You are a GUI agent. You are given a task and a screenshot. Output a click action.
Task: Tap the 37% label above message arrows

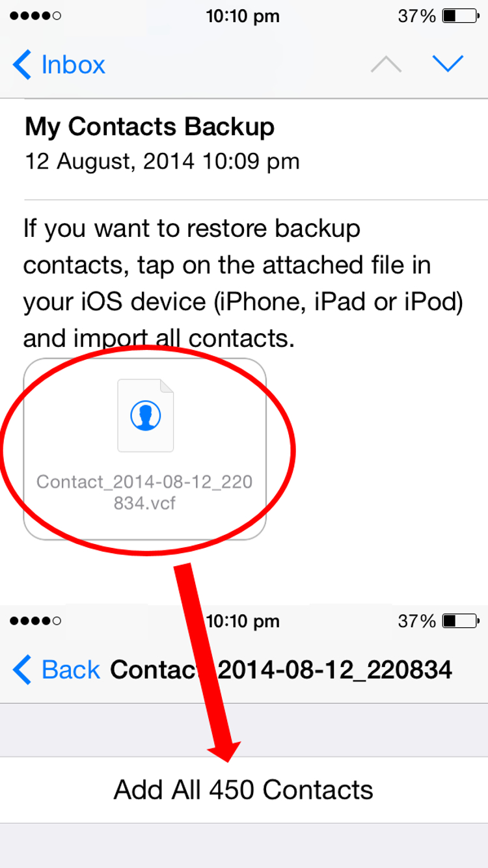tap(417, 16)
